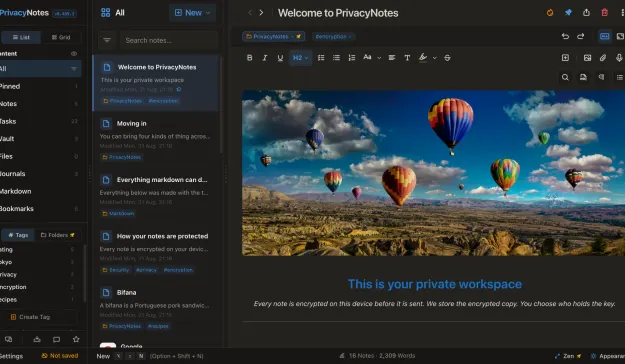The image size is (625, 364).
Task: Delete the note with the red trash icon
Action: (605, 13)
